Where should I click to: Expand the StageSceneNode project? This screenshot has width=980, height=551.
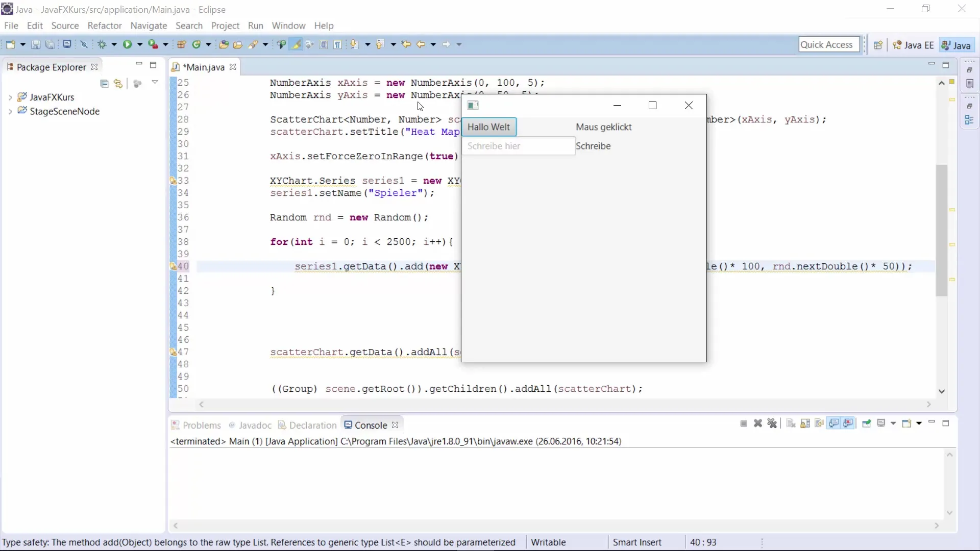(x=10, y=112)
